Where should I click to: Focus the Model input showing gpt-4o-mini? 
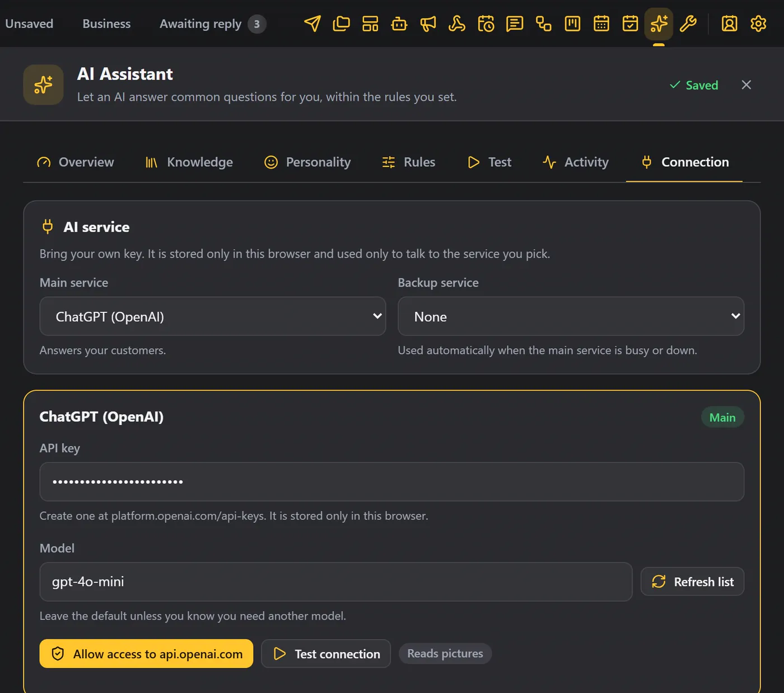click(336, 582)
